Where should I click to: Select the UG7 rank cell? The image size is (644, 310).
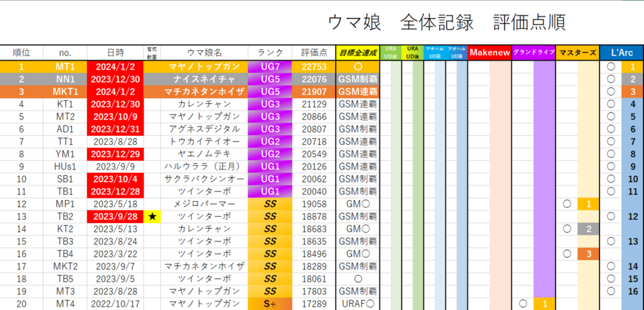click(270, 66)
